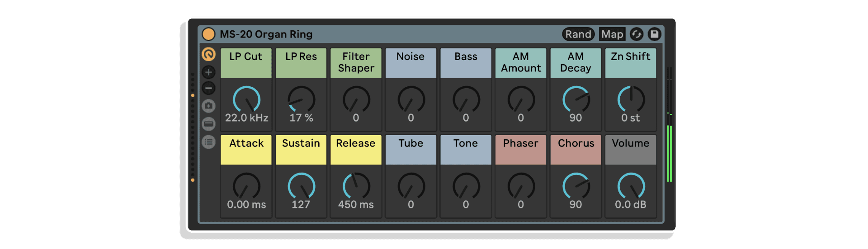Click the camera icon for macro variations
This screenshot has width=868, height=249.
208,106
